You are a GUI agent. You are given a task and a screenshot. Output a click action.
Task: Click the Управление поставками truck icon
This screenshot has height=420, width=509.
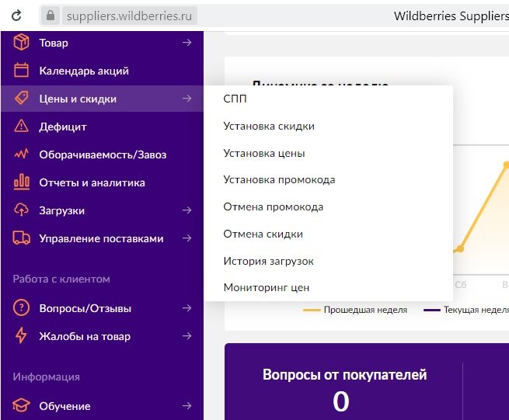pyautogui.click(x=21, y=238)
